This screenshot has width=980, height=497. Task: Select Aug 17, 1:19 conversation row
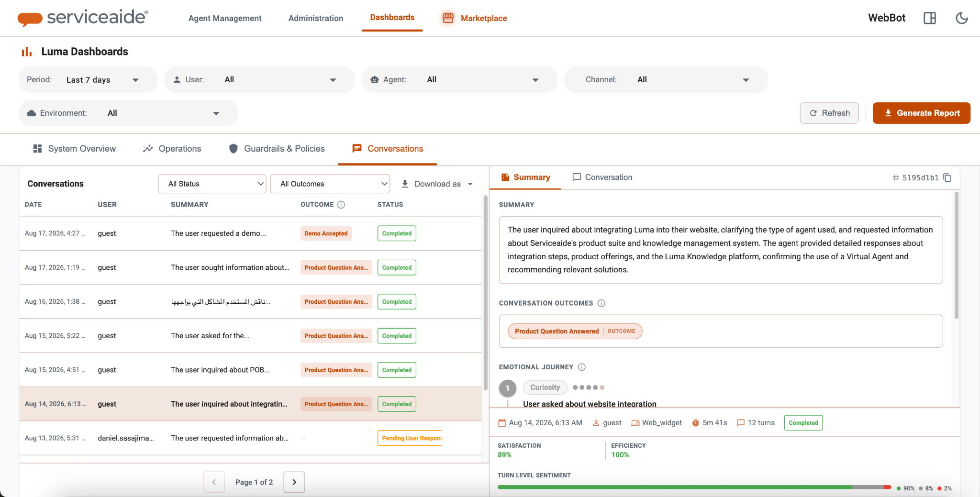pos(250,268)
